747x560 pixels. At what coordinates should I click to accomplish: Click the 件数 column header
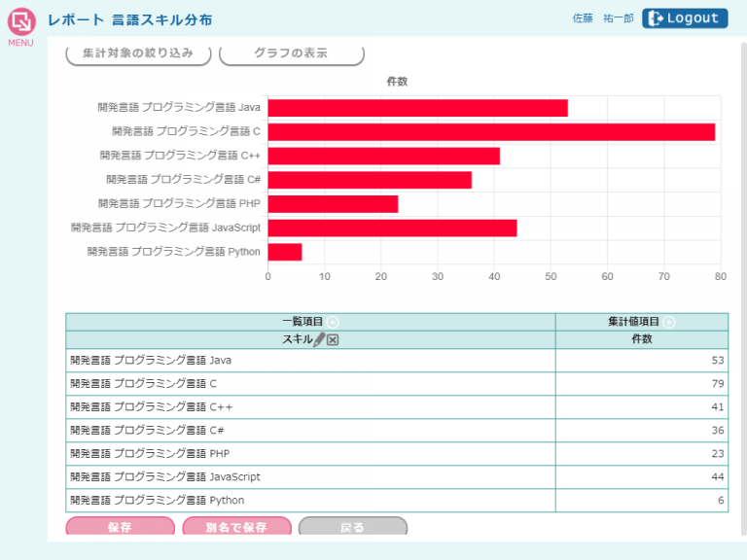(641, 339)
